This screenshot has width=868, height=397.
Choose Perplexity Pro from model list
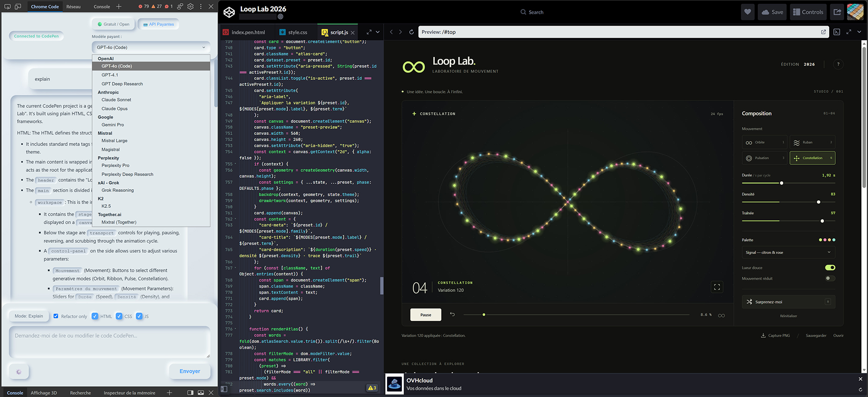(x=151, y=165)
